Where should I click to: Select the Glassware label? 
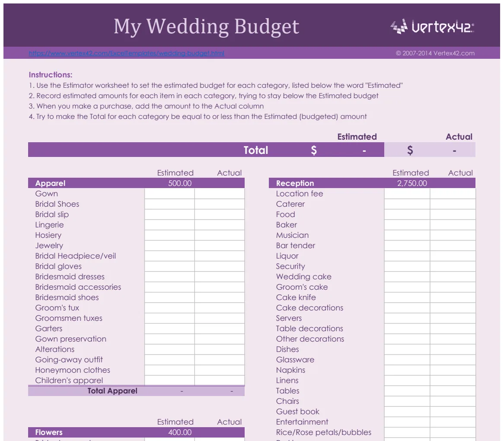(295, 360)
